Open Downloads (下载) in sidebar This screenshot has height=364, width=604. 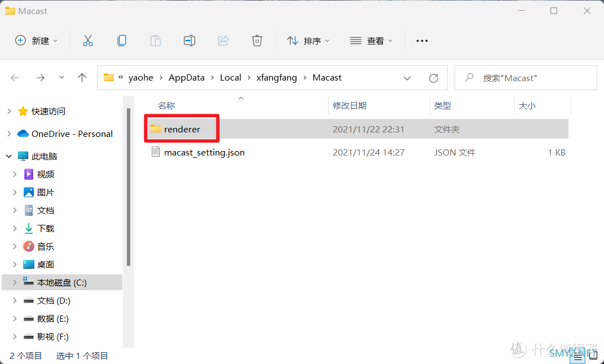pyautogui.click(x=46, y=229)
